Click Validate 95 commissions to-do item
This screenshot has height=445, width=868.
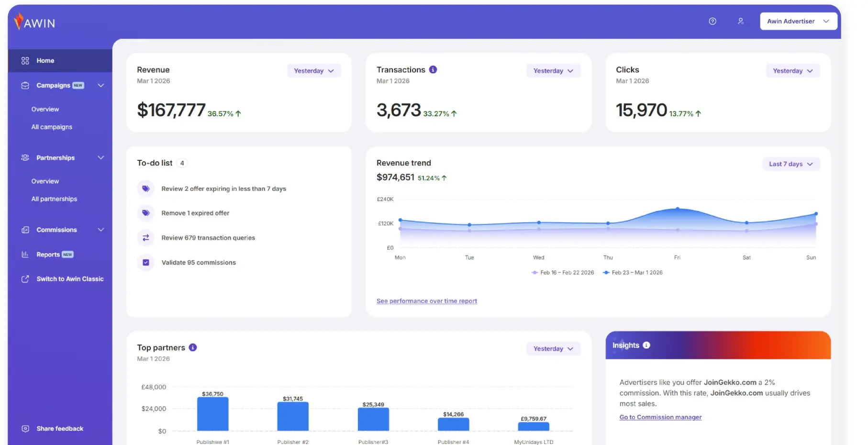199,263
